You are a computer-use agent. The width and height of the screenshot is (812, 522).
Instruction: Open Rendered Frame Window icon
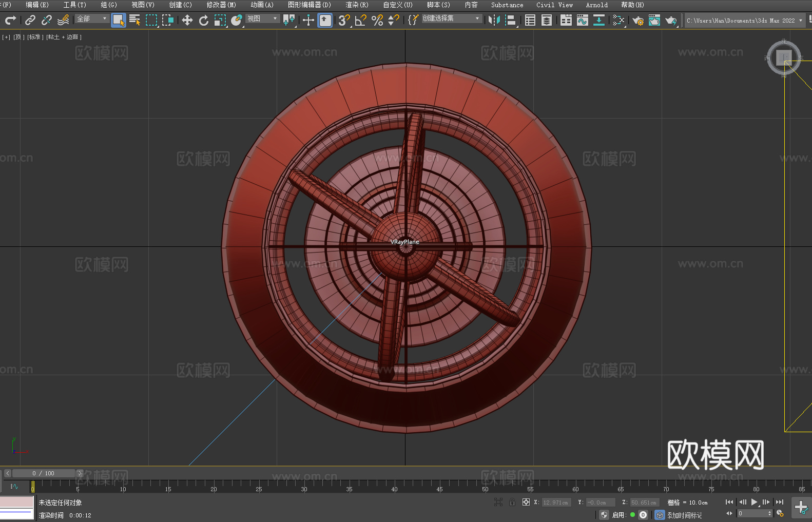(654, 20)
